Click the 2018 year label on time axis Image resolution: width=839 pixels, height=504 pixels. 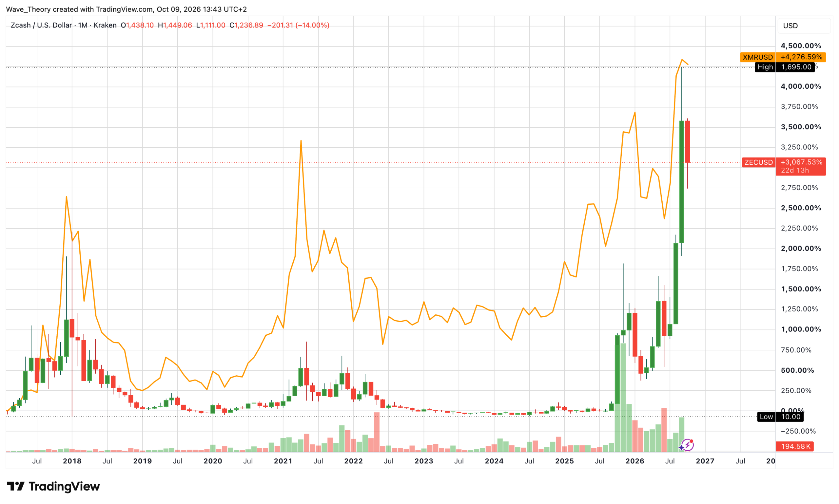[72, 461]
